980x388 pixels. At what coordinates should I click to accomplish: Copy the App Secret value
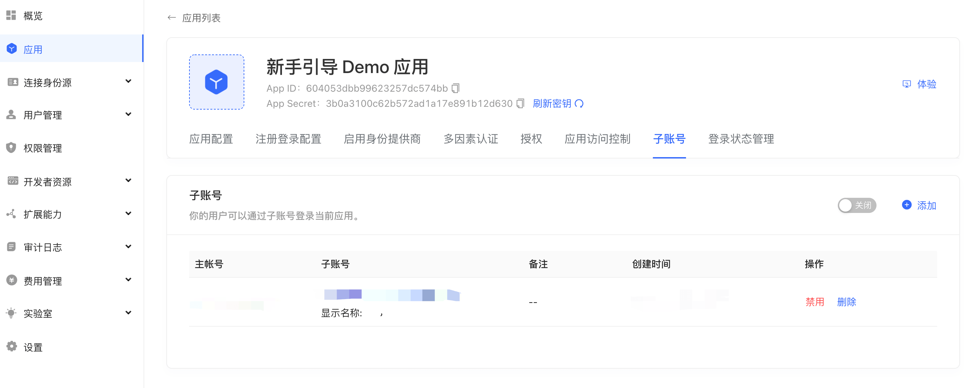coord(520,103)
